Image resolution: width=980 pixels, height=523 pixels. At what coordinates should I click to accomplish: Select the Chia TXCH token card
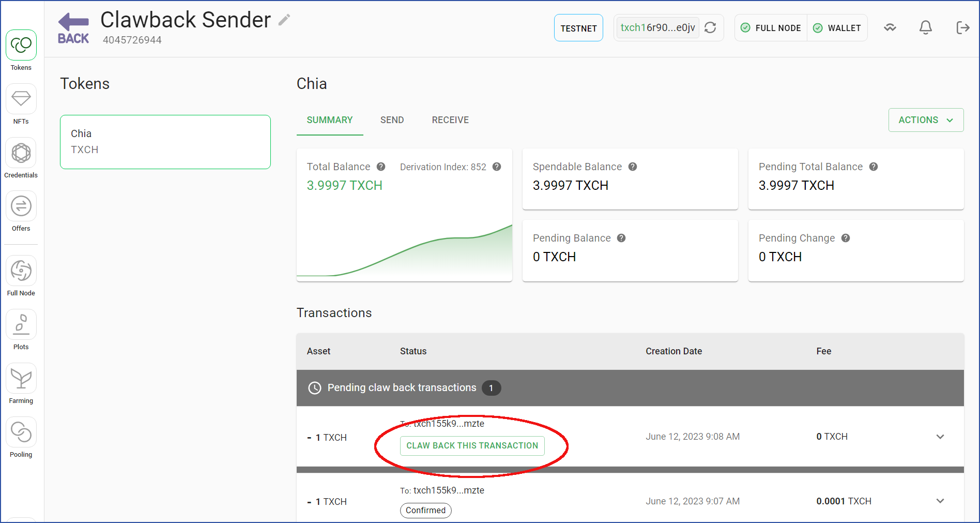[165, 142]
